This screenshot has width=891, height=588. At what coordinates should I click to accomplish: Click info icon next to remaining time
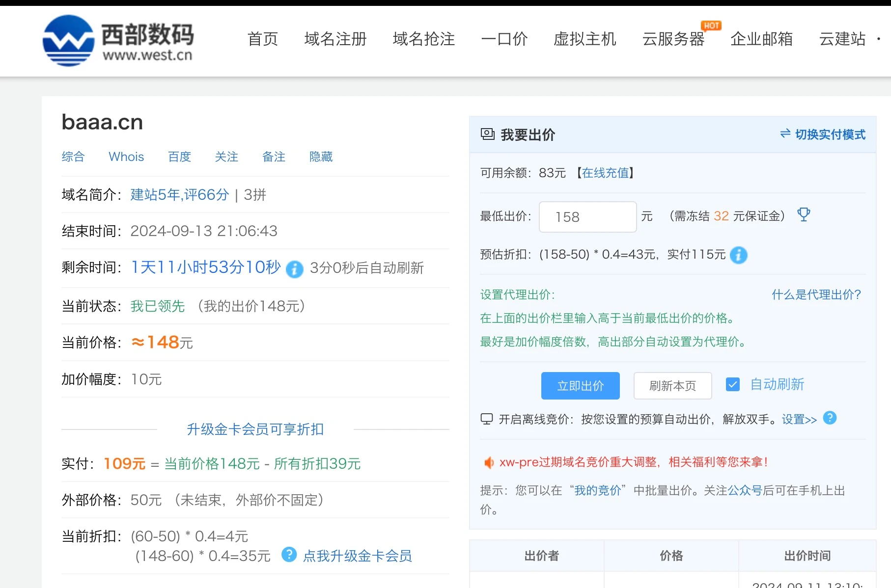(294, 269)
